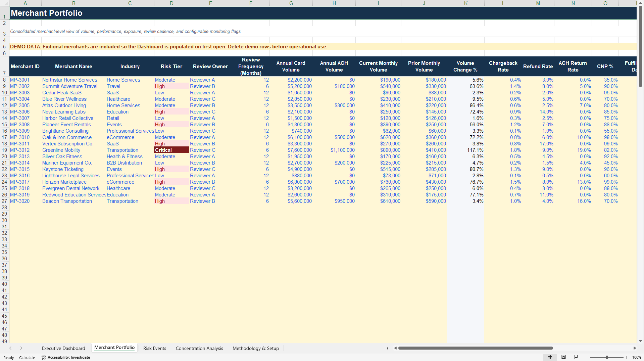The height and width of the screenshot is (361, 644).
Task: Select the 17.0% refund rate cell
Action: click(538, 144)
